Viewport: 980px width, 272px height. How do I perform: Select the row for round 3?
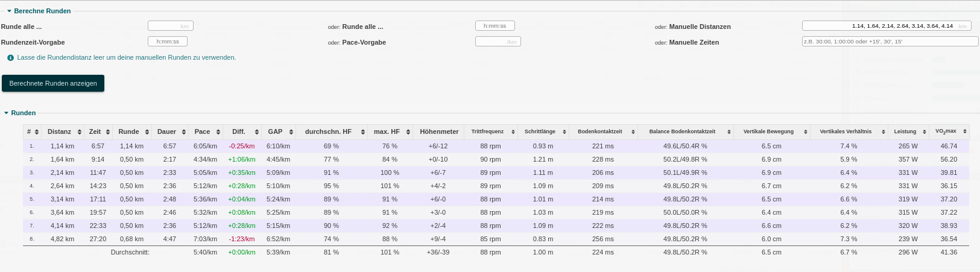pos(362,172)
